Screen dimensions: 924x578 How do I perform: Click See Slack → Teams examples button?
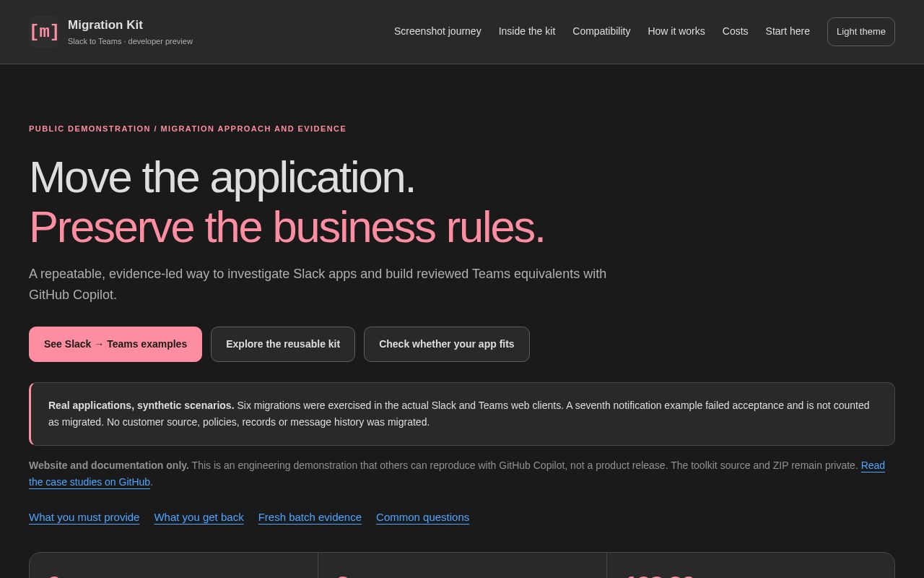(115, 344)
